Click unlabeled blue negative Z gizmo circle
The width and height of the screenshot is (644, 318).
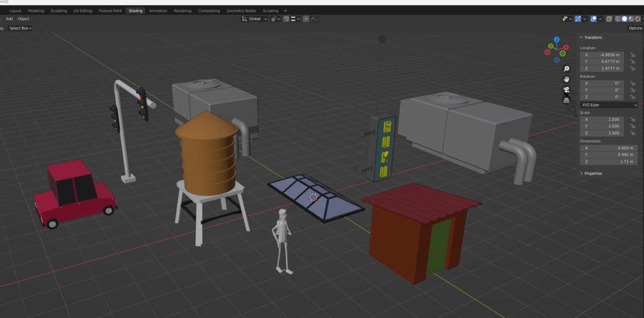tap(556, 60)
